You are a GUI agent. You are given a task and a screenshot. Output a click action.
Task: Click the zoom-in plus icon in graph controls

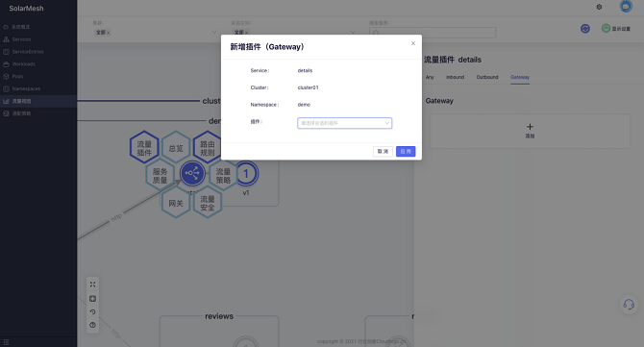[x=93, y=299]
